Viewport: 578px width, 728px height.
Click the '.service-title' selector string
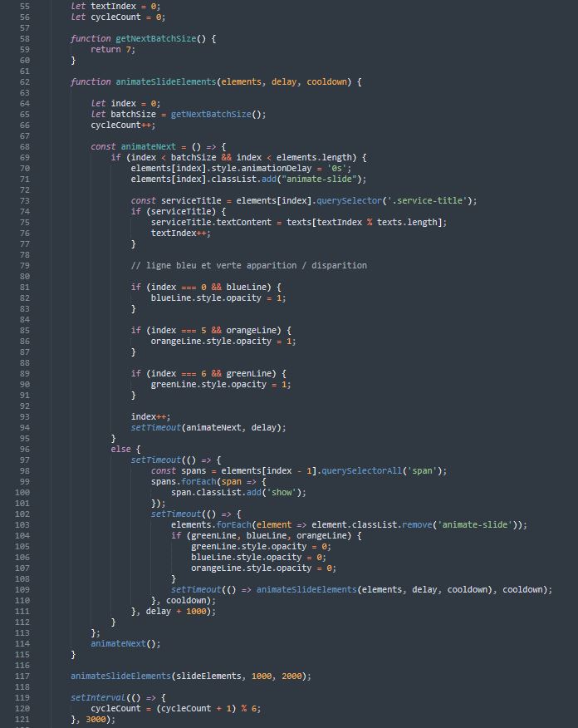pyautogui.click(x=427, y=200)
